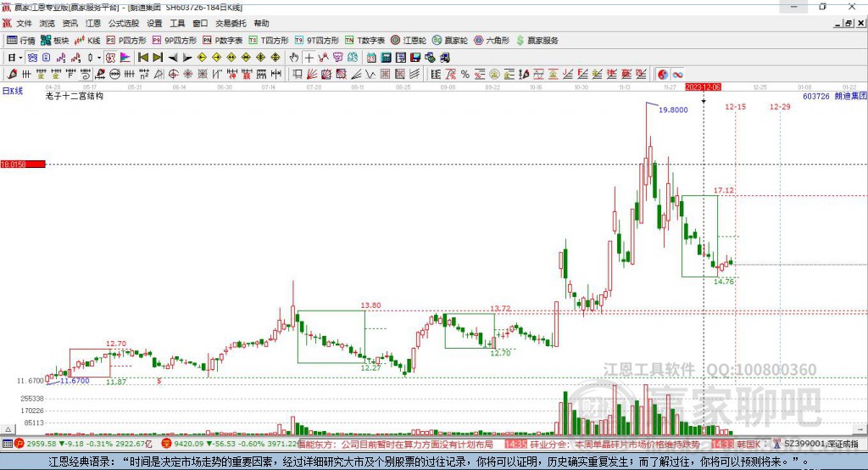Open the 板块 sector view
Image resolution: width=868 pixels, height=470 pixels.
click(x=55, y=41)
